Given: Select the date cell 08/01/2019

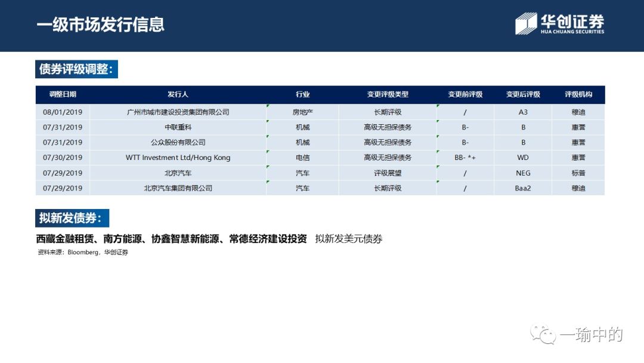Looking at the screenshot, I should pyautogui.click(x=63, y=112).
